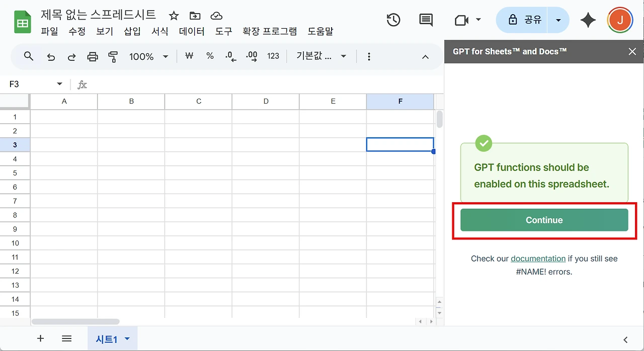Screen dimensions: 644x351
Task: Click the green Continue button
Action: [x=544, y=220]
